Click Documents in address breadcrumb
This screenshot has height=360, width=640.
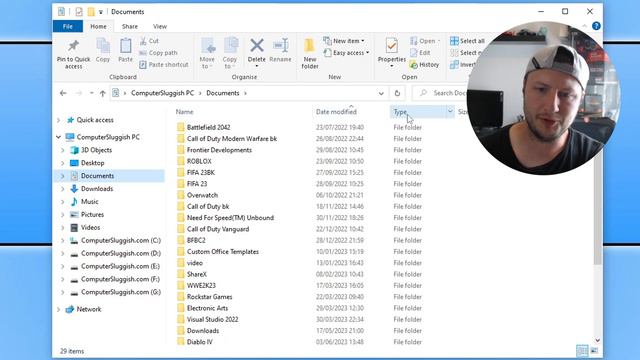223,93
